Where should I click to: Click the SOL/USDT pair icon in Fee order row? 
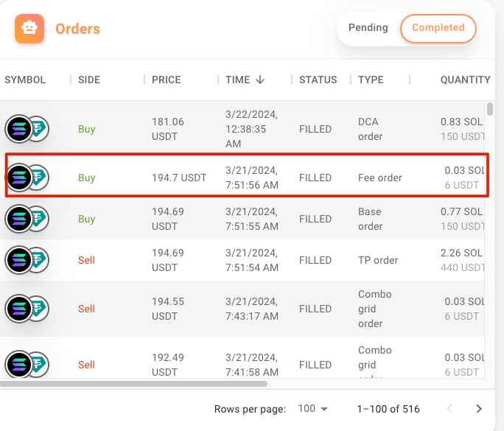point(27,178)
